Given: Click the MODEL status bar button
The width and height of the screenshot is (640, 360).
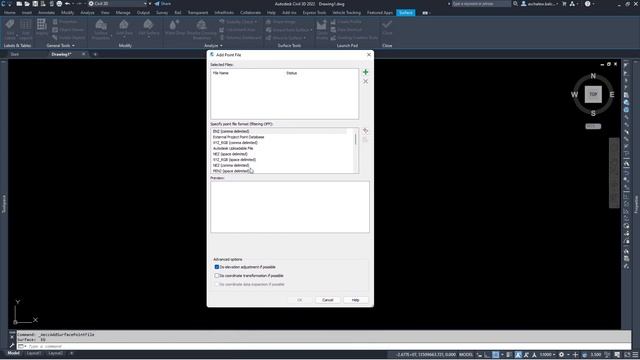Looking at the screenshot, I should point(466,354).
